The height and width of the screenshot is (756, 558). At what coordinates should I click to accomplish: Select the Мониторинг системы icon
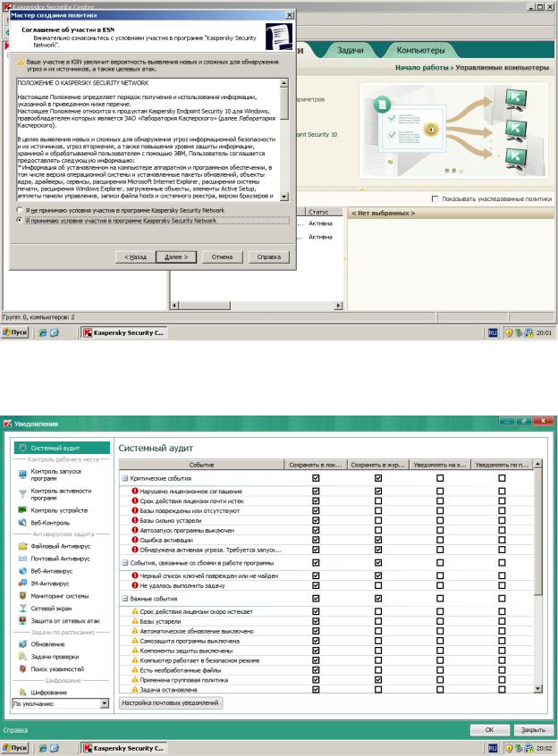pos(22,596)
